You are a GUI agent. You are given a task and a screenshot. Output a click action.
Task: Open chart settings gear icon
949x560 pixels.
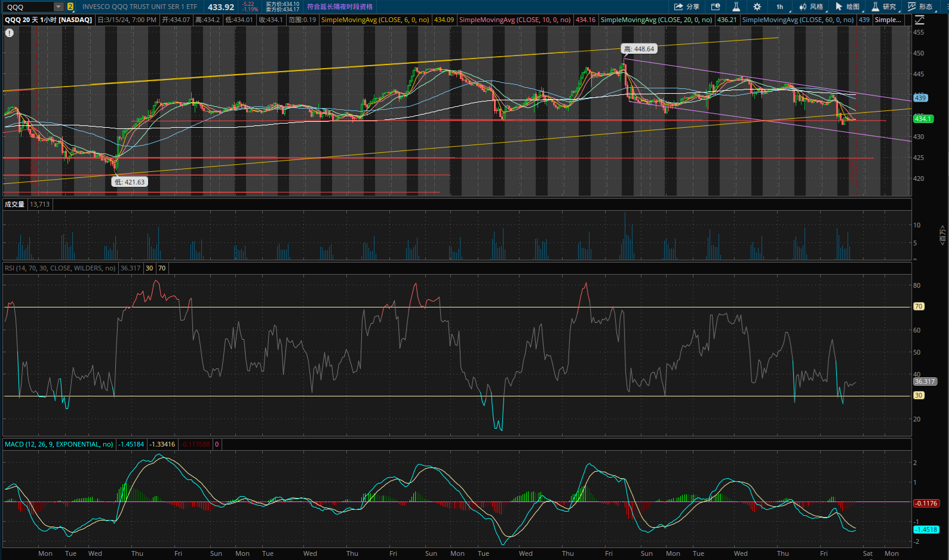[x=757, y=7]
